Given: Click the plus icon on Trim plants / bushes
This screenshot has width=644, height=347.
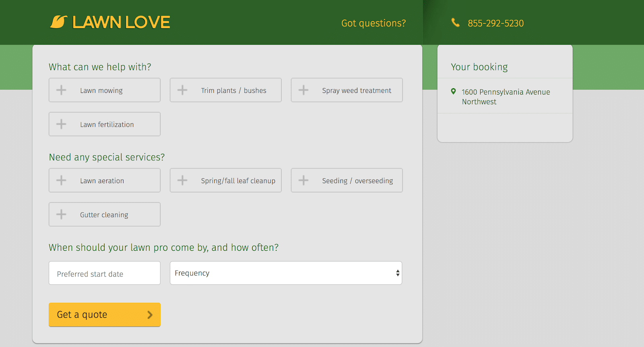Looking at the screenshot, I should [x=182, y=90].
